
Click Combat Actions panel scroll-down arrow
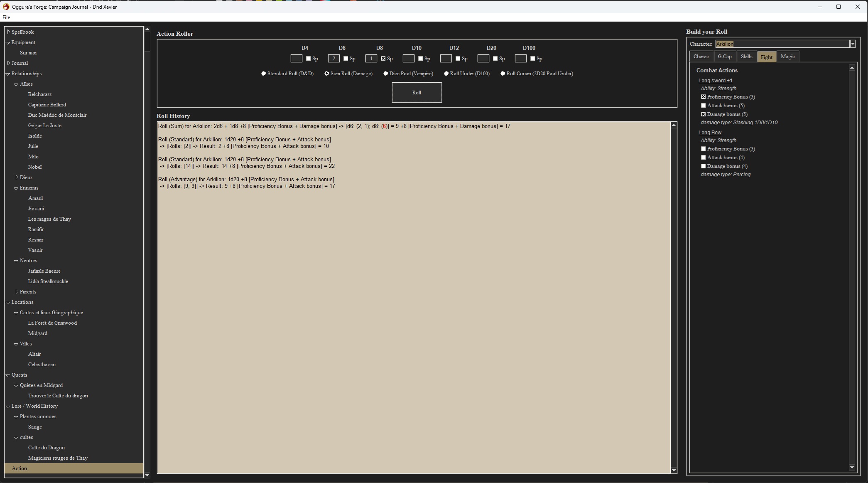[852, 467]
